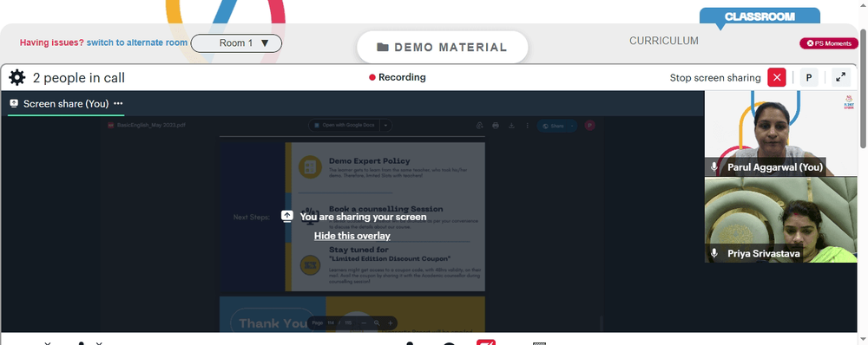
Task: Enter fullscreen with the expand arrows icon
Action: point(840,77)
